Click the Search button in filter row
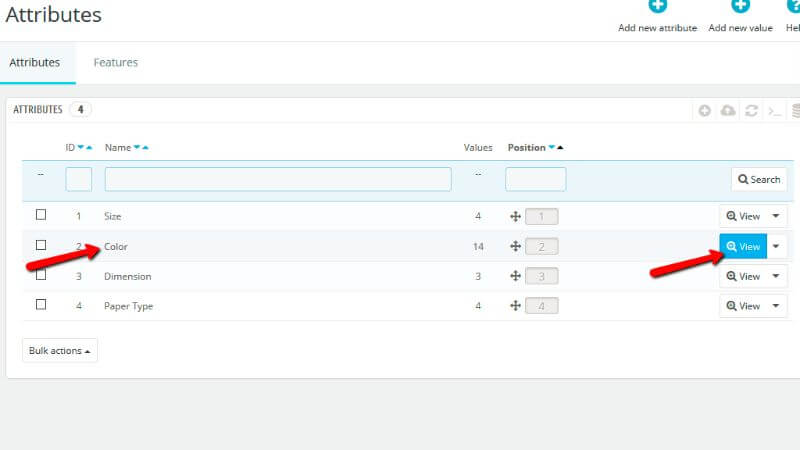The width and height of the screenshot is (800, 450). [x=759, y=180]
